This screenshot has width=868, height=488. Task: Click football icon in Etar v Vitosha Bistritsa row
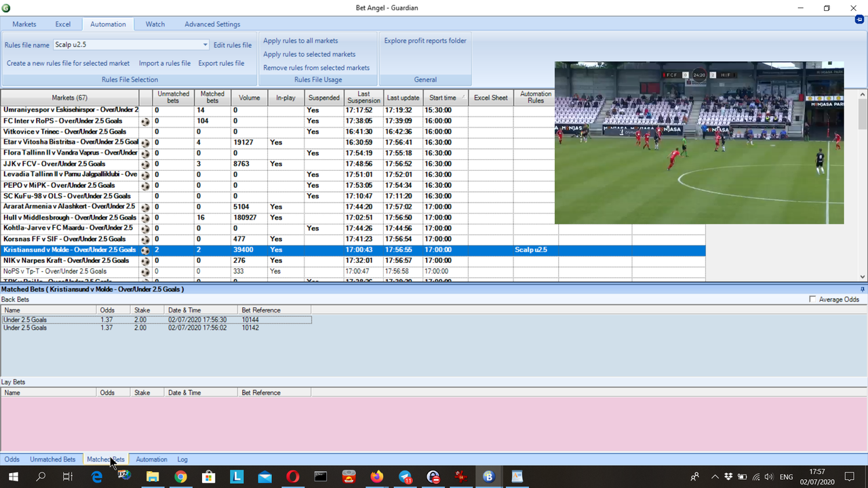[145, 143]
